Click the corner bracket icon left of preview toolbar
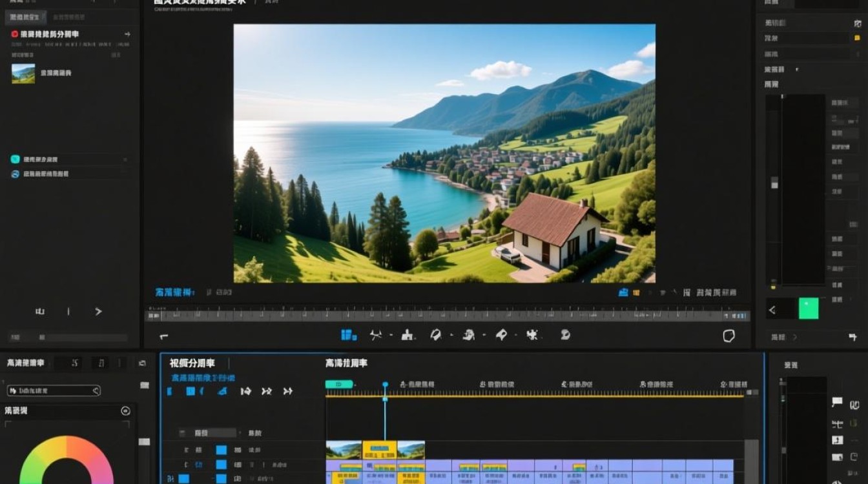This screenshot has width=868, height=484. (164, 336)
